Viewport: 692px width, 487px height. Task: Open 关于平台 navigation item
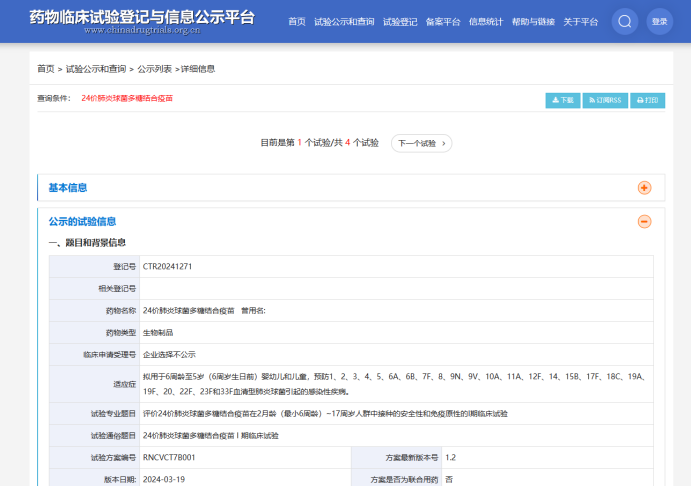580,22
